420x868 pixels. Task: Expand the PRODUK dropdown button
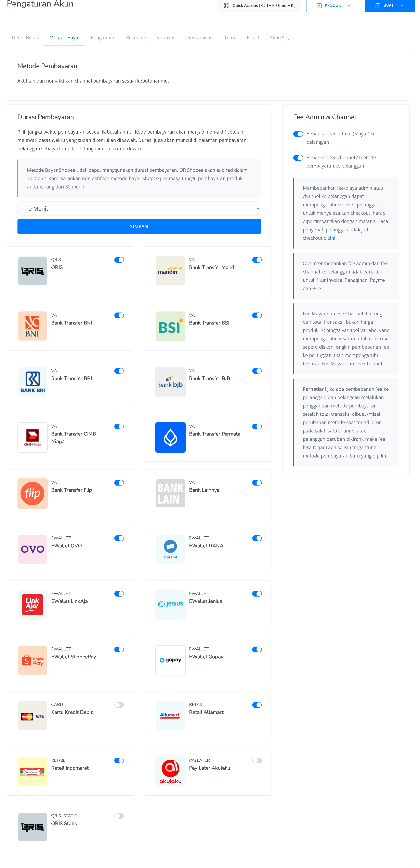(334, 5)
